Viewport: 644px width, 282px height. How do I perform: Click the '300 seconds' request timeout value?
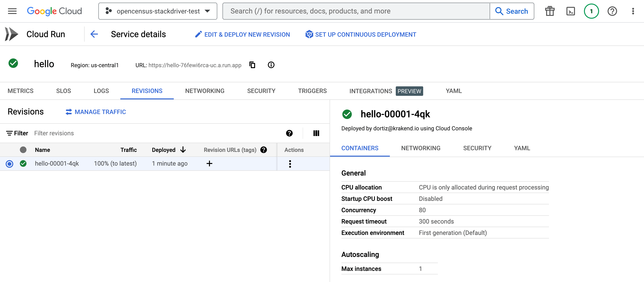coord(436,221)
